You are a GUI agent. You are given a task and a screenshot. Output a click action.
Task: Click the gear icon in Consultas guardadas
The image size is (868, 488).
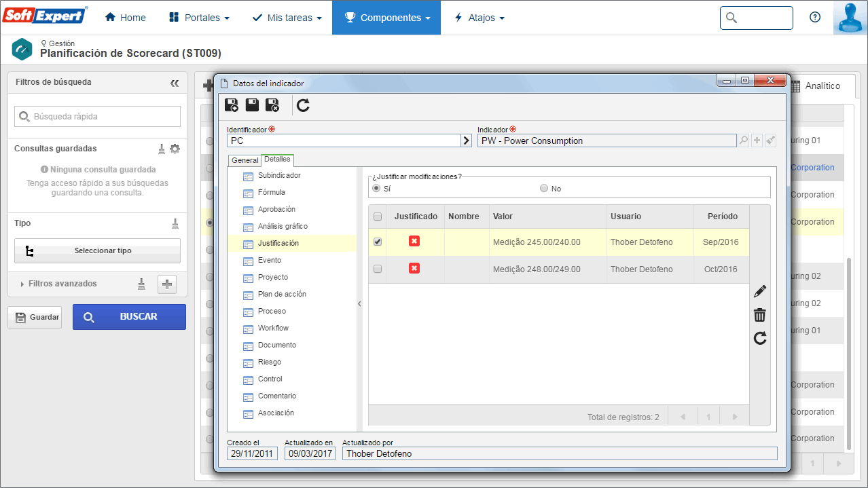(x=175, y=149)
